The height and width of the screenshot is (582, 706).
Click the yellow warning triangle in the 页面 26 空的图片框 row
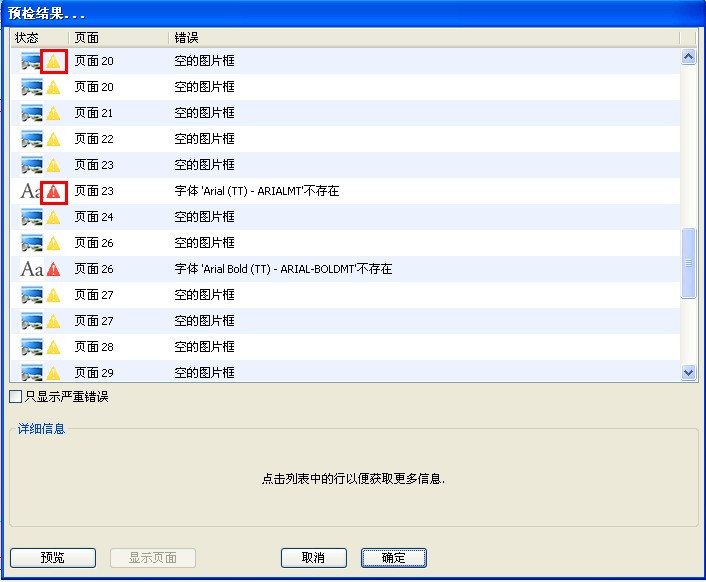pos(53,244)
